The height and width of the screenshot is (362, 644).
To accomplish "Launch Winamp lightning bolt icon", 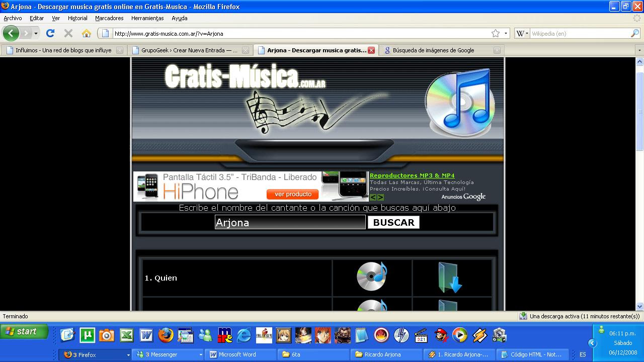I will point(479,335).
